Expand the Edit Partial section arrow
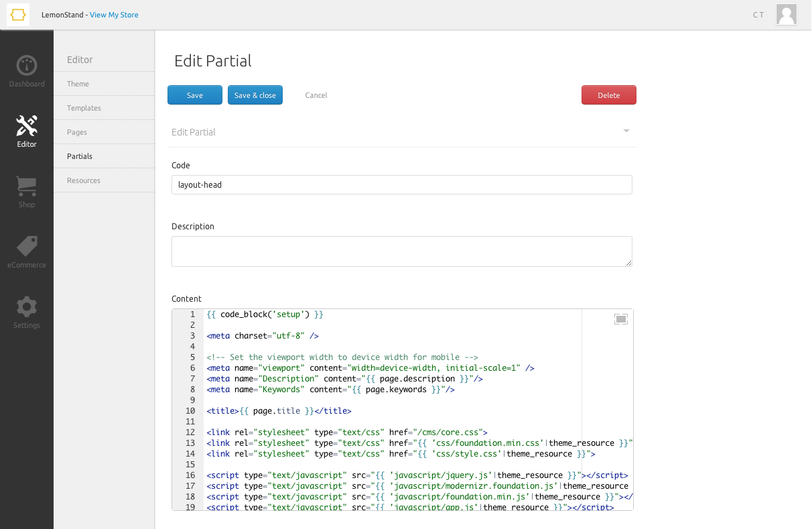 [626, 131]
